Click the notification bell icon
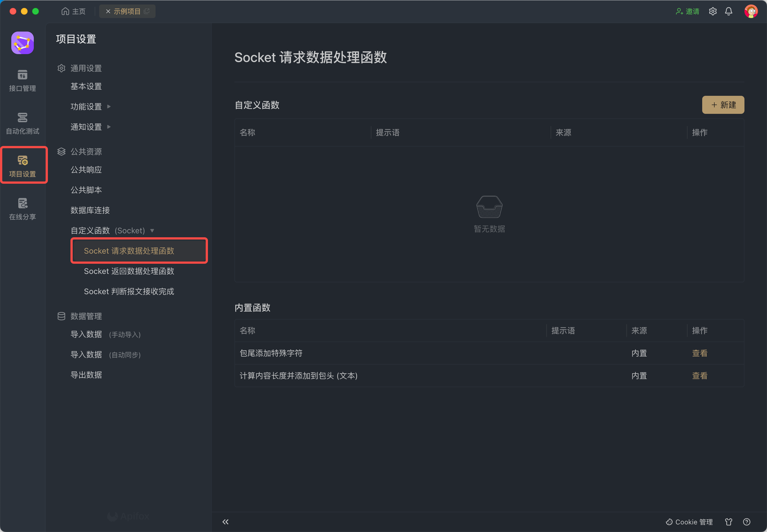Screen dimensions: 767x532 coord(728,11)
